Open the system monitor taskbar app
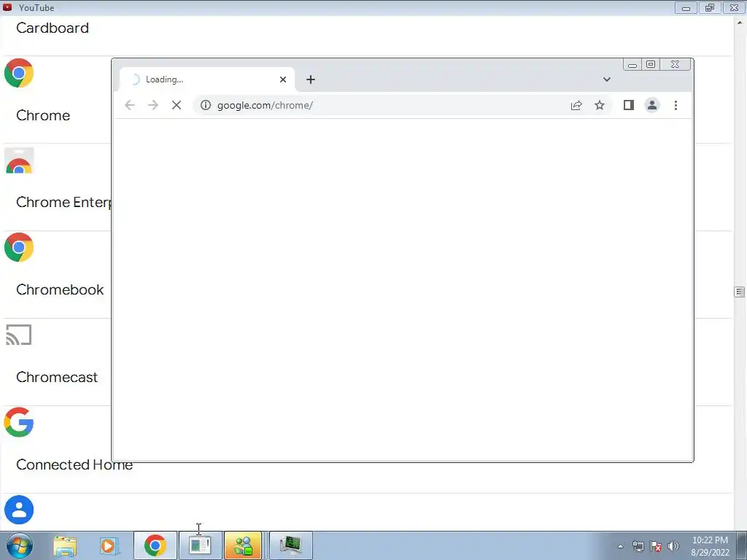Image resolution: width=747 pixels, height=560 pixels. coord(291,545)
